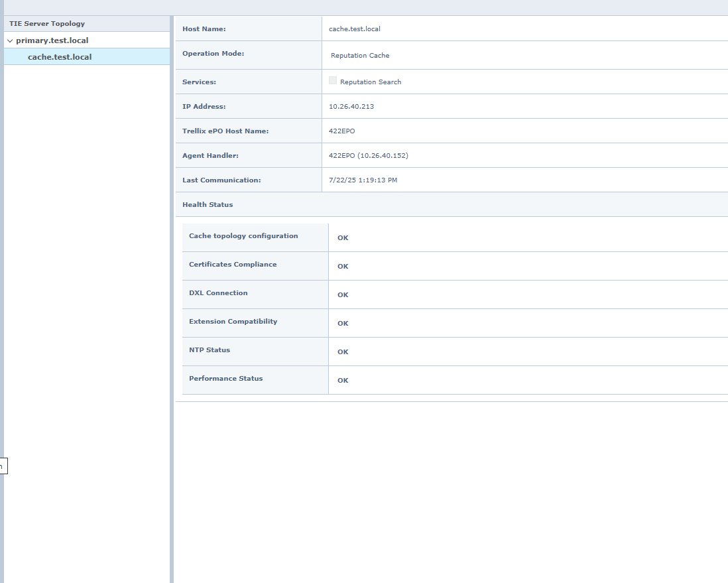Screen dimensions: 728x583
Task: Select cache.test.local server in the tree
Action: tap(60, 57)
